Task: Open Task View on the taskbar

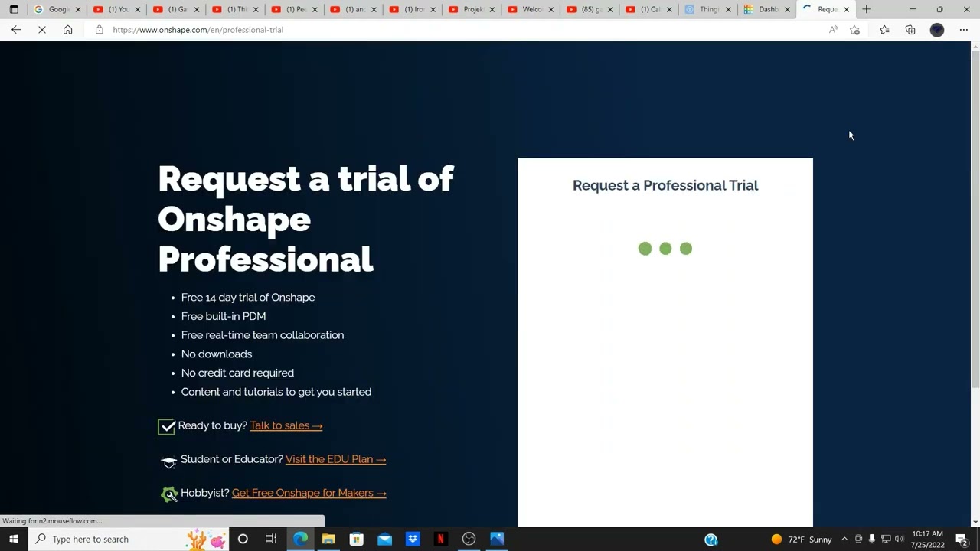Action: [x=270, y=539]
